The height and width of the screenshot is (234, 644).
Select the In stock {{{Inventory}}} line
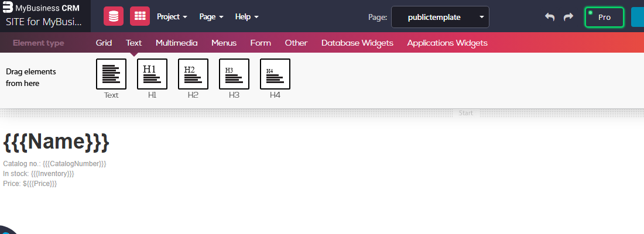click(39, 174)
